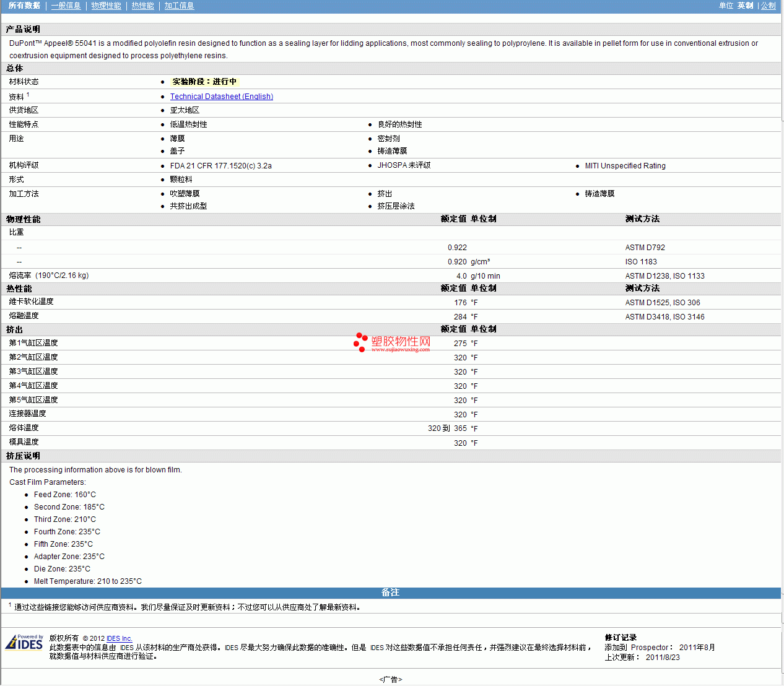Click the 模具温度 row label
This screenshot has height=686, width=784.
coord(24,442)
